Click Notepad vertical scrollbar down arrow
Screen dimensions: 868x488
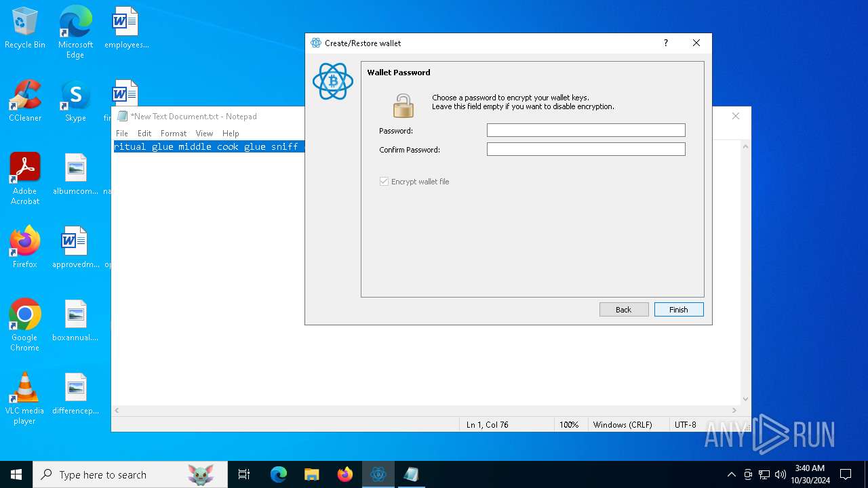(745, 399)
